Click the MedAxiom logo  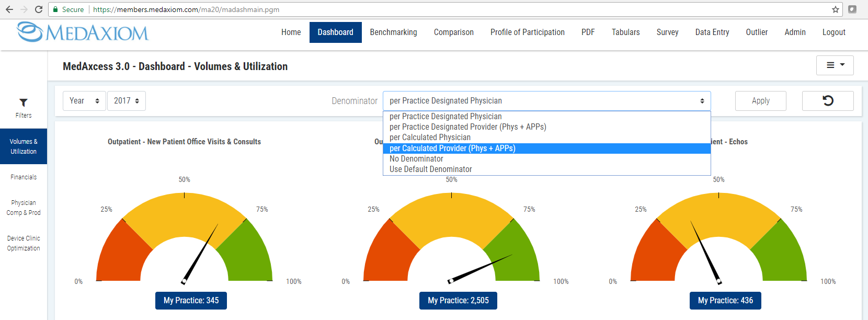tap(83, 32)
